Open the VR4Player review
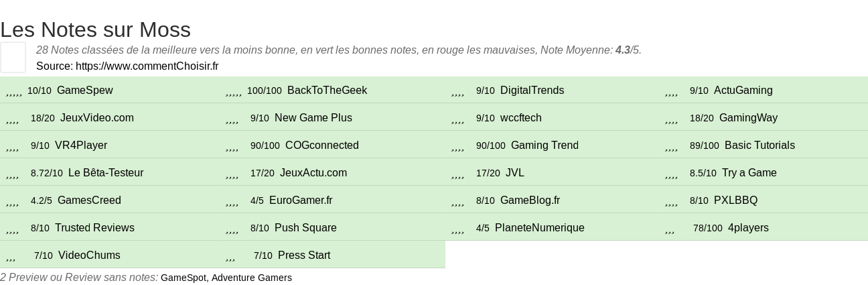 [81, 146]
